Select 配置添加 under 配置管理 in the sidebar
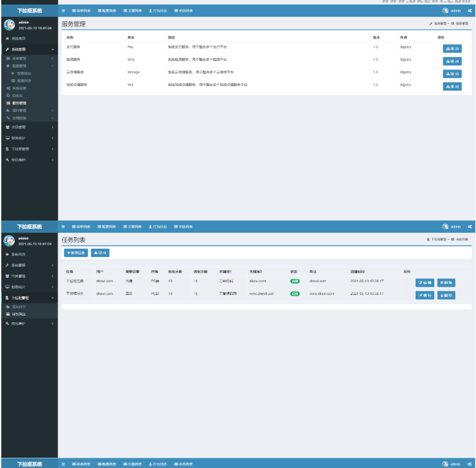The width and height of the screenshot is (476, 468). click(23, 73)
